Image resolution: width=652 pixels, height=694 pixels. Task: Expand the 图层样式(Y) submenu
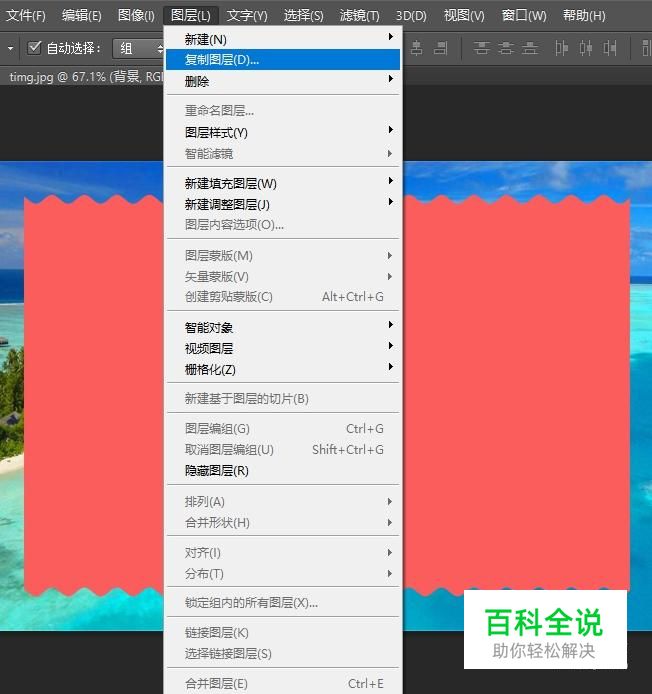283,132
